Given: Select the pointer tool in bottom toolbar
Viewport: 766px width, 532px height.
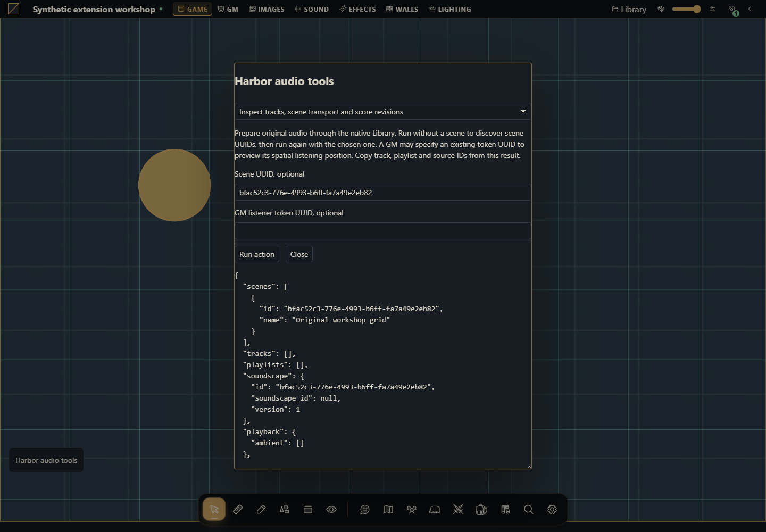Looking at the screenshot, I should [x=214, y=509].
